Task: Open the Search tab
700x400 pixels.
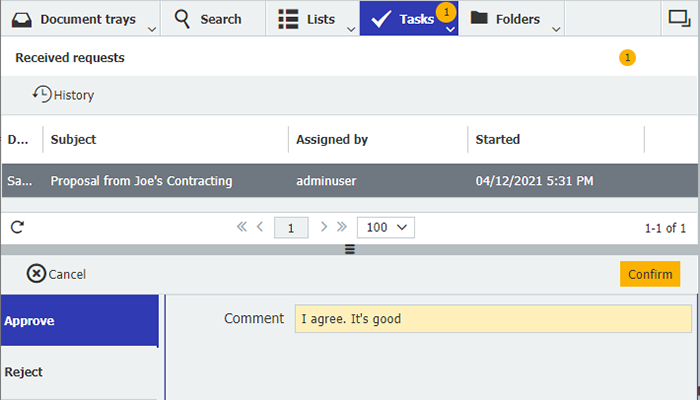Action: coord(208,18)
